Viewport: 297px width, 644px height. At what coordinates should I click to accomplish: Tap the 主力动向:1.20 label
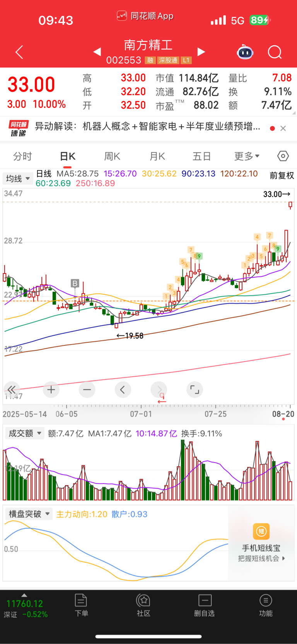tap(82, 514)
